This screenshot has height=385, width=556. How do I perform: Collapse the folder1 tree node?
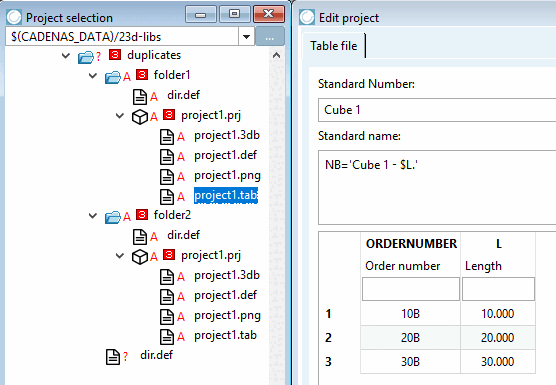pyautogui.click(x=93, y=76)
